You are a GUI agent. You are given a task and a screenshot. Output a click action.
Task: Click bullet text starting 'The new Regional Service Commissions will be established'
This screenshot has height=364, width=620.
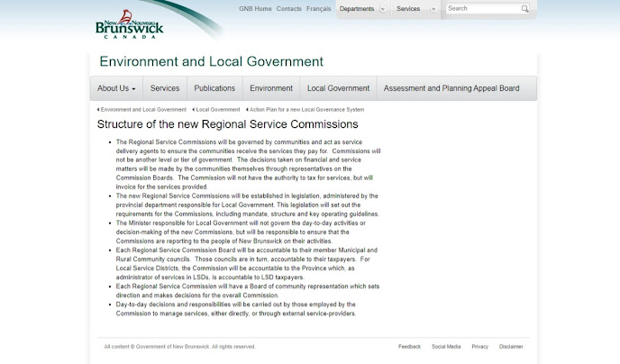click(248, 205)
